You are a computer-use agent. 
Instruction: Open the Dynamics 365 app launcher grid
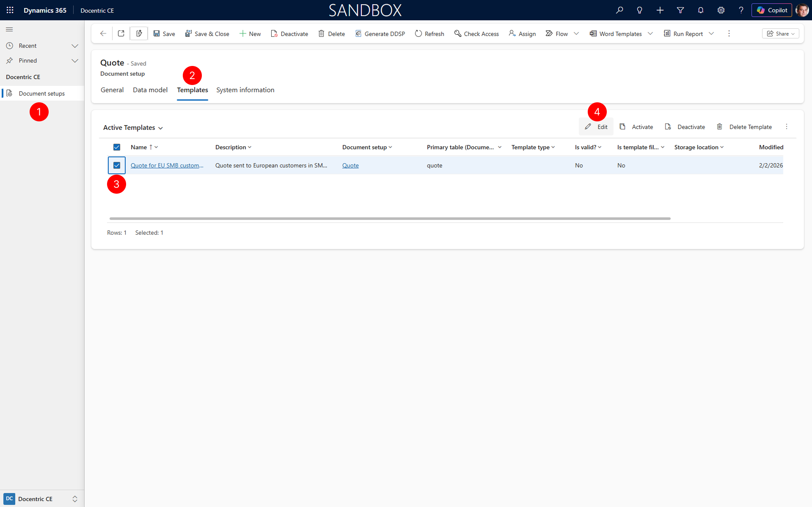tap(10, 10)
